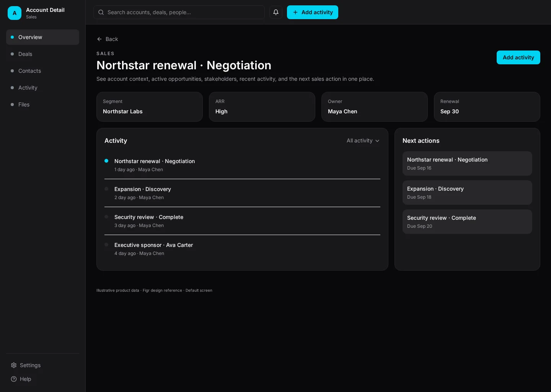Click the Back arrow icon
551x392 pixels.
tap(99, 39)
